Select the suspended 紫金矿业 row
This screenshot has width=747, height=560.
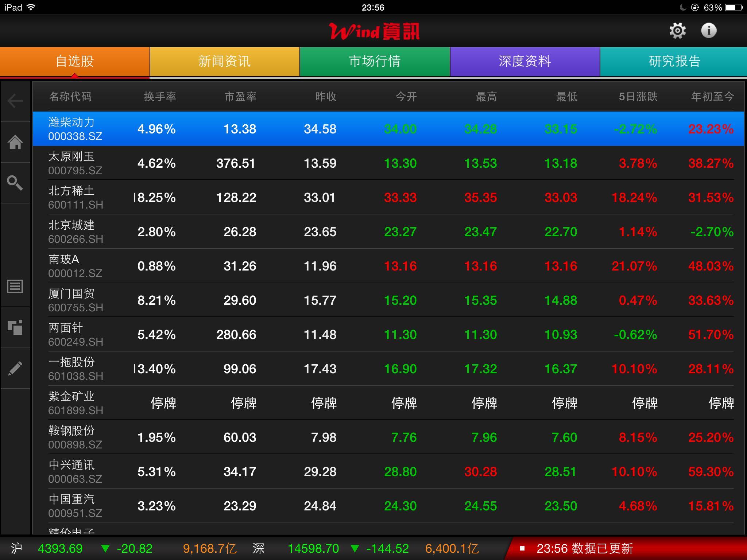tap(388, 403)
